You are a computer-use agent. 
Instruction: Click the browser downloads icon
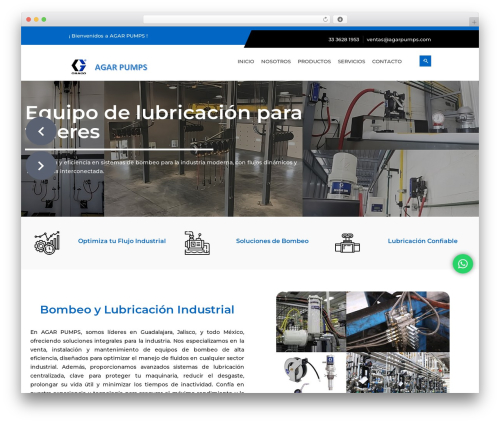(340, 19)
